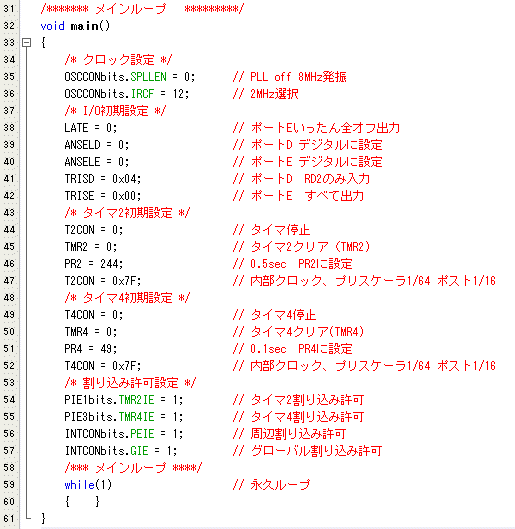This screenshot has height=529, width=515.
Task: Click 'INTCONbits.PEIE = 1;' statement
Action: 124,434
